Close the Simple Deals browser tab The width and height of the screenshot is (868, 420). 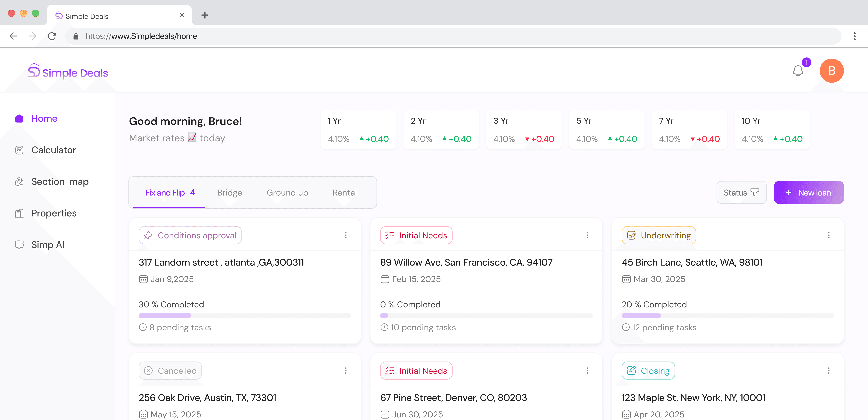[182, 15]
